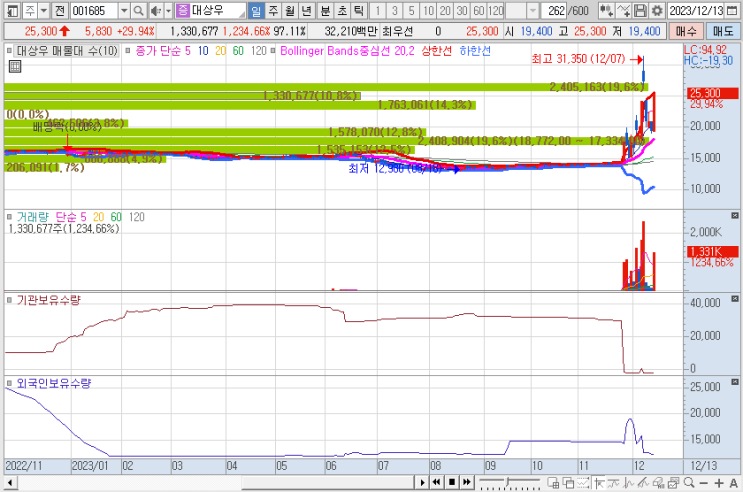Select the minute '분' chart period

326,10
